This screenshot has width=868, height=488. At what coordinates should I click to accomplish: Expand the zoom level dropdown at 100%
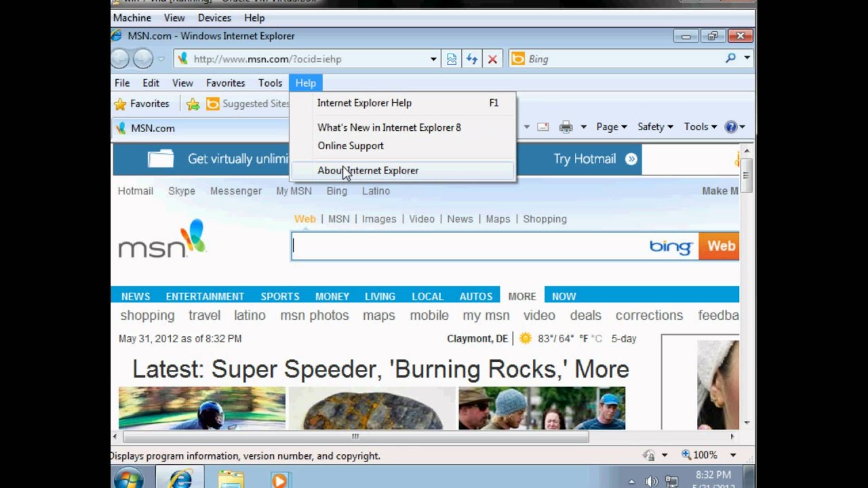coord(733,455)
